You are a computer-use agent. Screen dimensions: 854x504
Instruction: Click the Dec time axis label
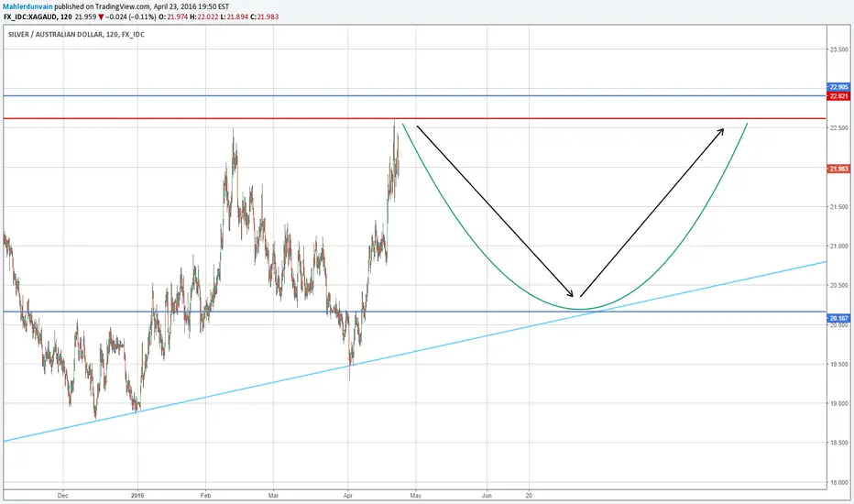(63, 495)
